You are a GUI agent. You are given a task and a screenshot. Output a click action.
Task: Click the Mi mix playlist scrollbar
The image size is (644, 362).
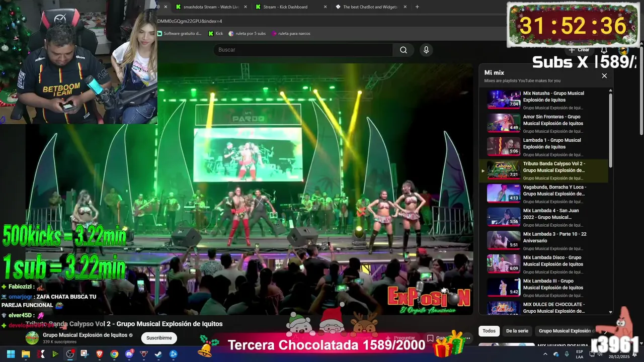611,131
